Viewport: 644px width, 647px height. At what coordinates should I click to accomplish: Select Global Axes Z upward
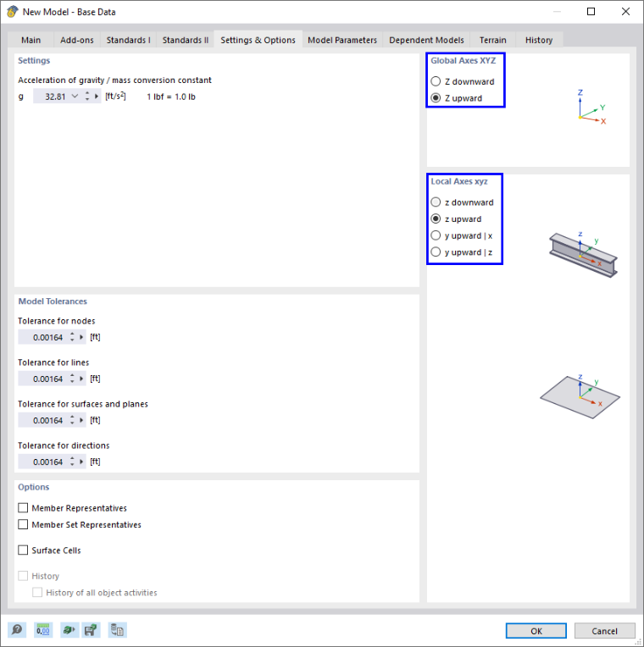(456, 98)
